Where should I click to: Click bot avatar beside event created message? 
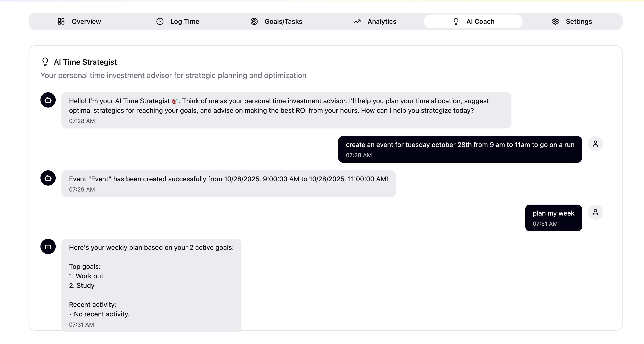[x=48, y=178]
